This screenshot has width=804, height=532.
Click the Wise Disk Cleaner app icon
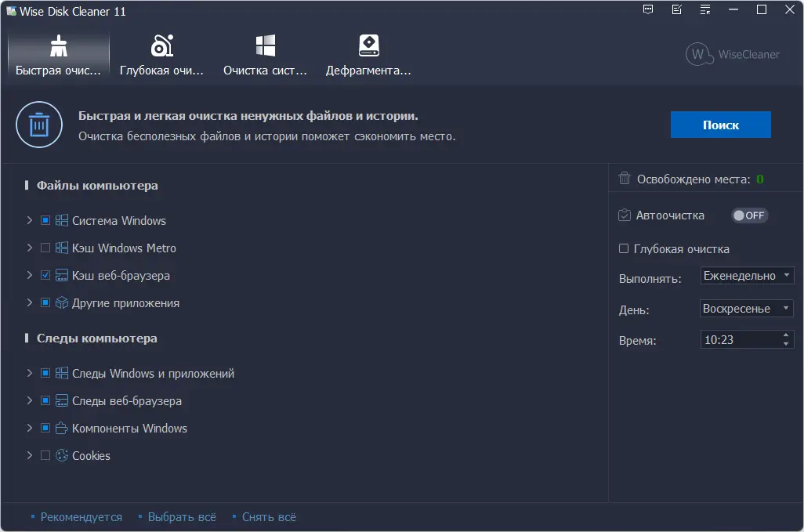click(11, 11)
